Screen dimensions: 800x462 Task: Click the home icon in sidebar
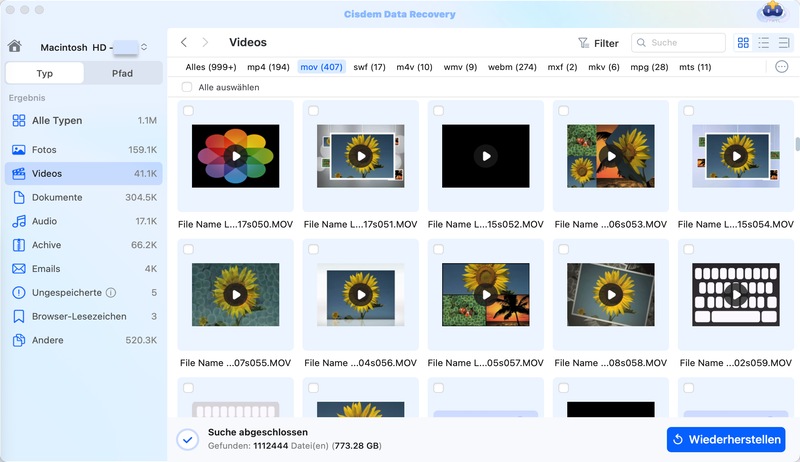(x=14, y=46)
